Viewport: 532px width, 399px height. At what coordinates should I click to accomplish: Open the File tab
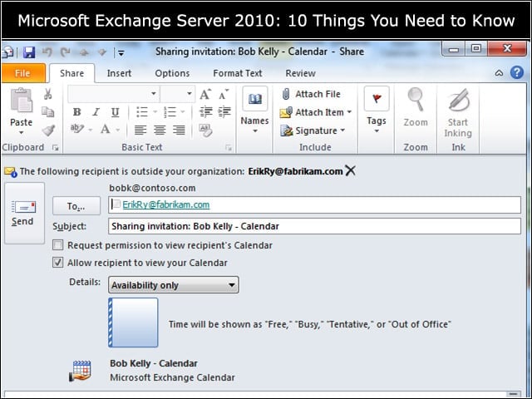tap(22, 73)
